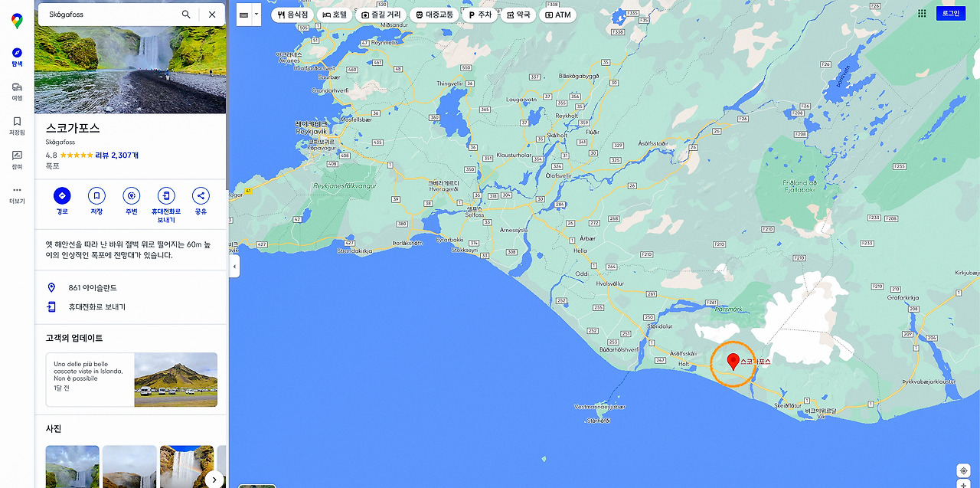The width and height of the screenshot is (980, 488).
Task: Open the second photo thumbnail
Action: click(x=129, y=467)
